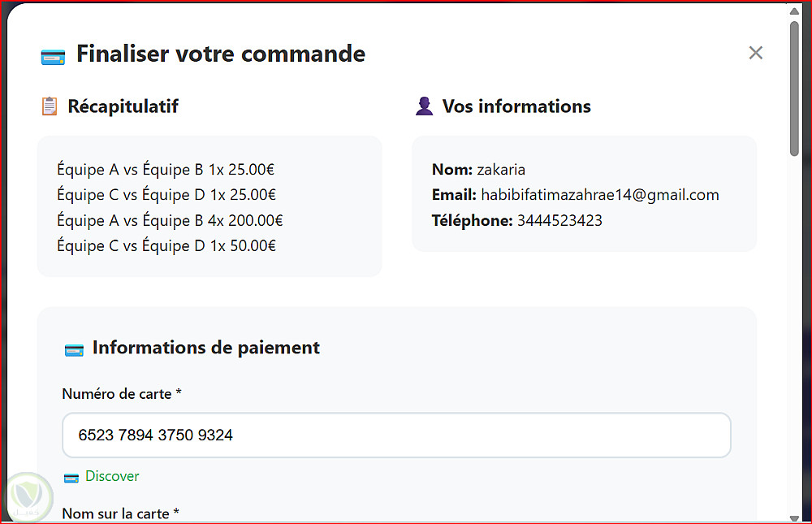812x524 pixels.
Task: Click the credit card icon beside the dialog title
Action: point(53,56)
